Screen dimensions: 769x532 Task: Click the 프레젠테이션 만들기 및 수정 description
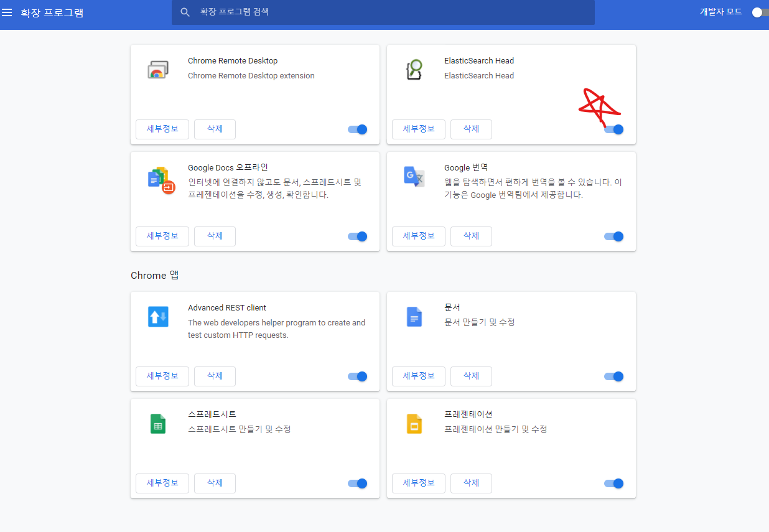tap(496, 429)
